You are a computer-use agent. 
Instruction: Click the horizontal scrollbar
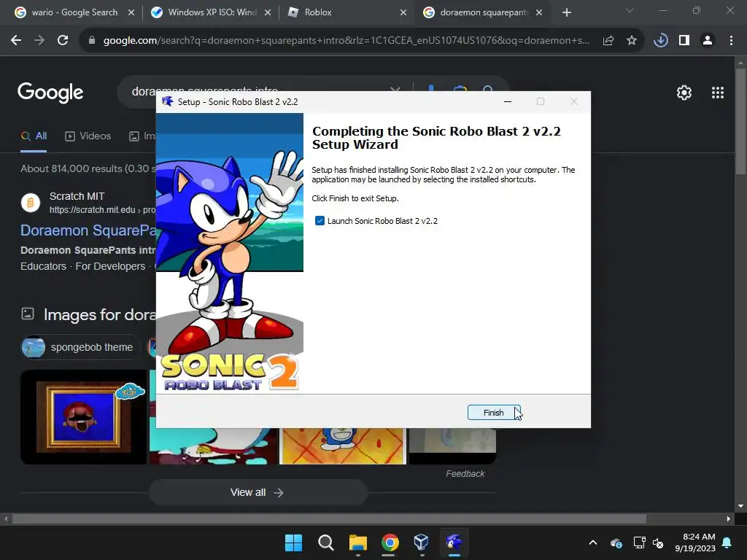tap(329, 518)
